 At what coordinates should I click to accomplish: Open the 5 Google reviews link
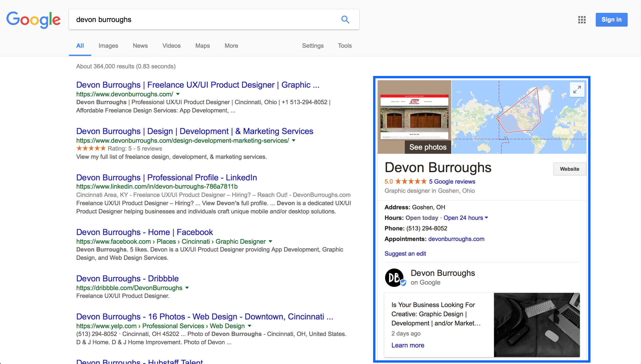point(452,182)
